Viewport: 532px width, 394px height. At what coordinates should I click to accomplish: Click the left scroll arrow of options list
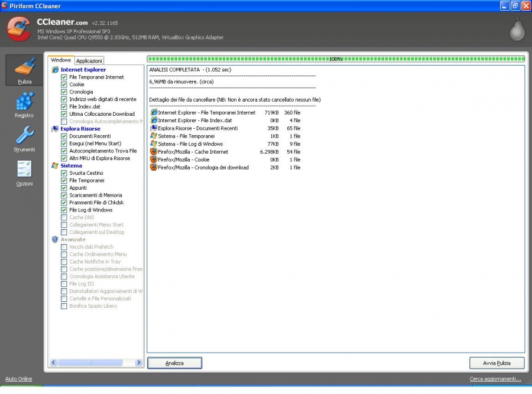pos(54,363)
